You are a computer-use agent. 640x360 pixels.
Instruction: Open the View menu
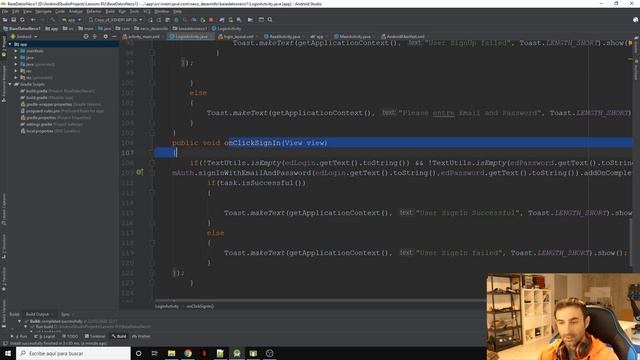point(27,11)
